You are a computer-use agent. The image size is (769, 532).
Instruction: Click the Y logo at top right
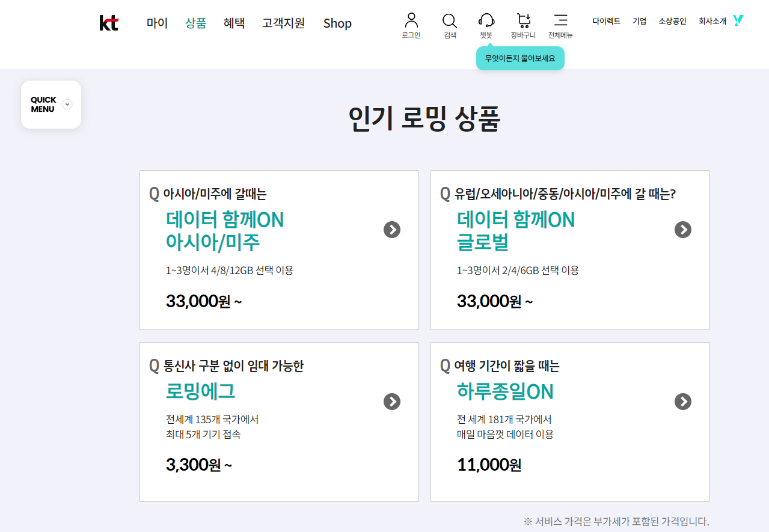click(x=737, y=20)
